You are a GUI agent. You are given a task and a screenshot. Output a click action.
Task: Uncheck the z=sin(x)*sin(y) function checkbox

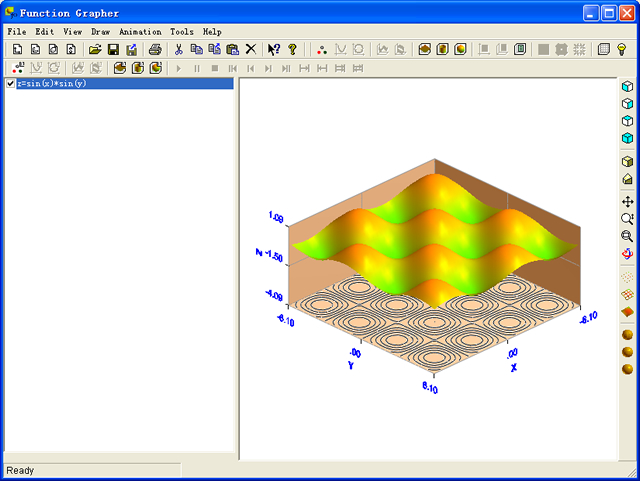[x=11, y=84]
